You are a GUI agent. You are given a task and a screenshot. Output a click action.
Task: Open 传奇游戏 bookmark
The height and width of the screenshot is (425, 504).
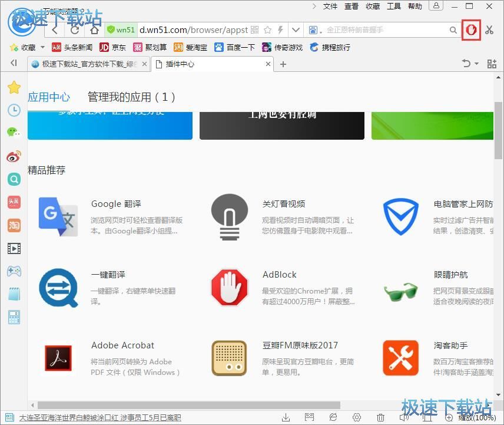(282, 47)
